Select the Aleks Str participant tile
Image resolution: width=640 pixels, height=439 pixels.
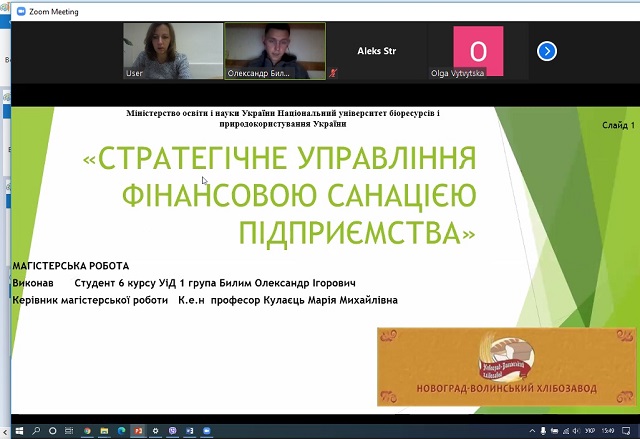[x=376, y=51]
